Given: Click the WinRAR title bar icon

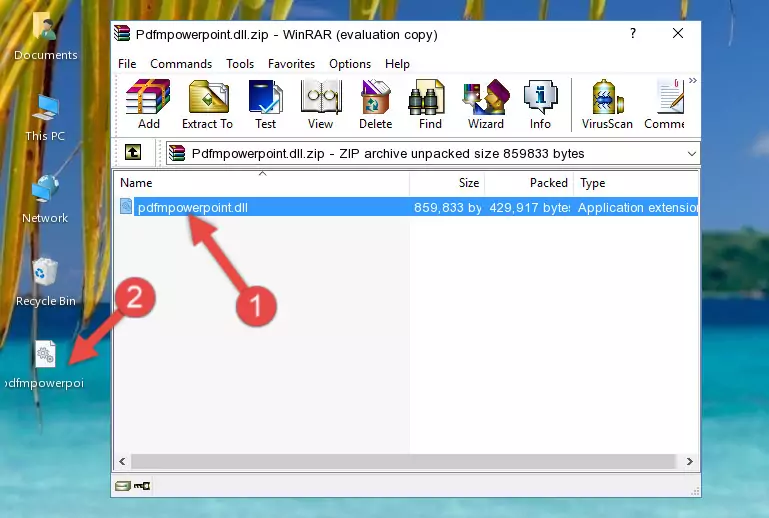Looking at the screenshot, I should tap(122, 34).
